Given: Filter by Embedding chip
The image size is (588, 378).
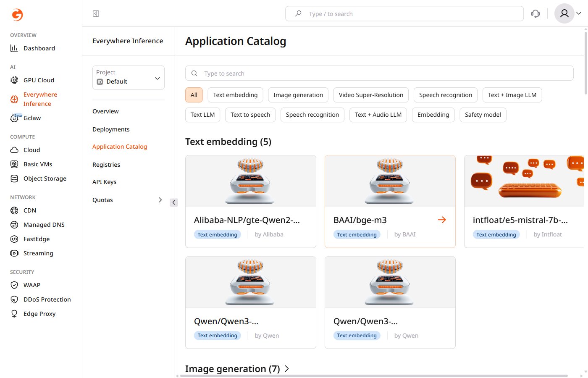Looking at the screenshot, I should tap(433, 115).
